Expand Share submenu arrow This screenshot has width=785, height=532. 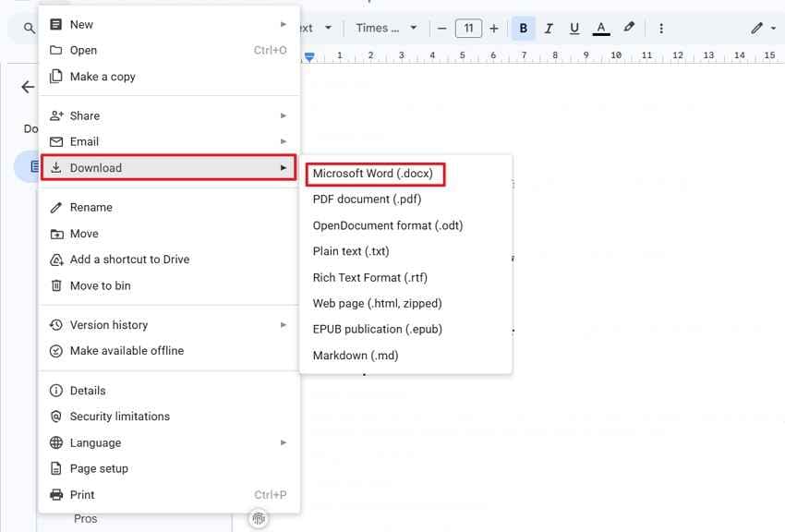click(x=284, y=115)
